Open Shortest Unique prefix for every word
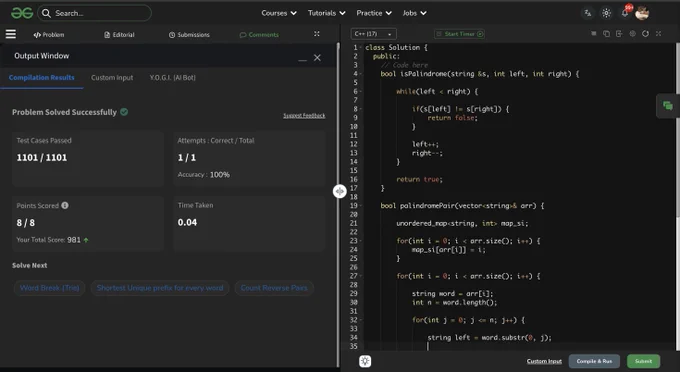The width and height of the screenshot is (680, 372). (160, 288)
